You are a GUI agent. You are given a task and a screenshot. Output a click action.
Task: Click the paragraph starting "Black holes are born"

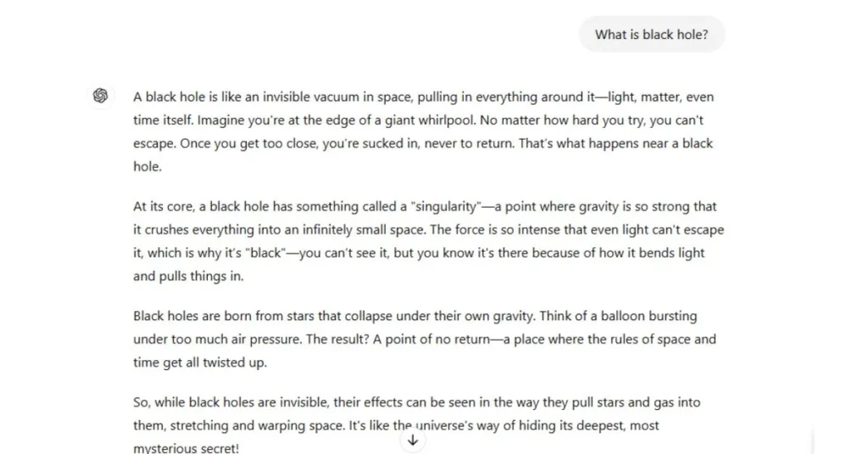[425, 339]
